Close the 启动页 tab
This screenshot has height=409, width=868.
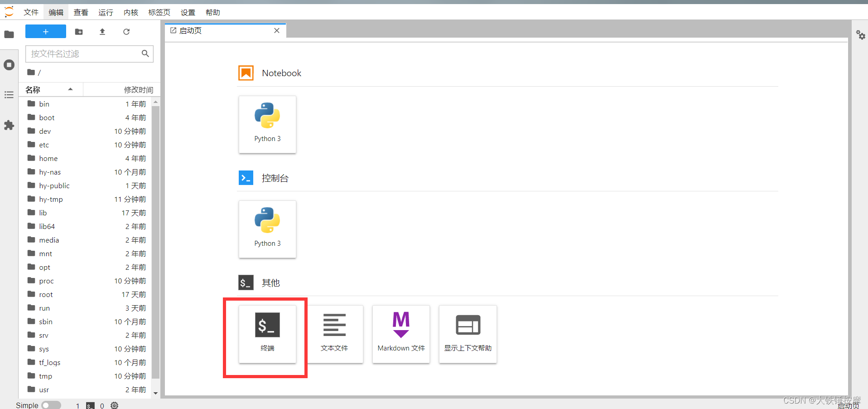[x=277, y=30]
